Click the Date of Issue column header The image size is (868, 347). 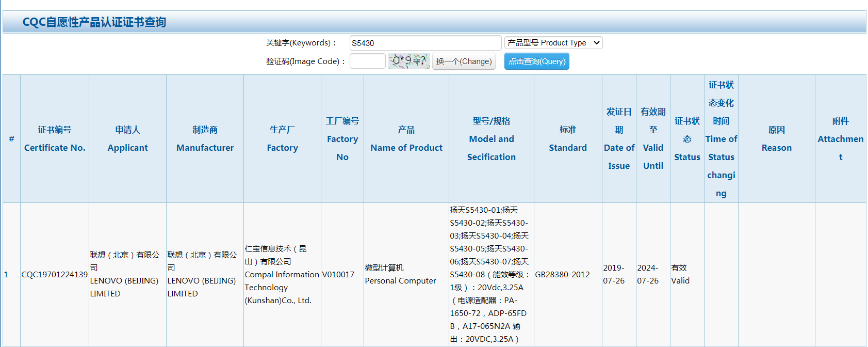click(x=619, y=138)
